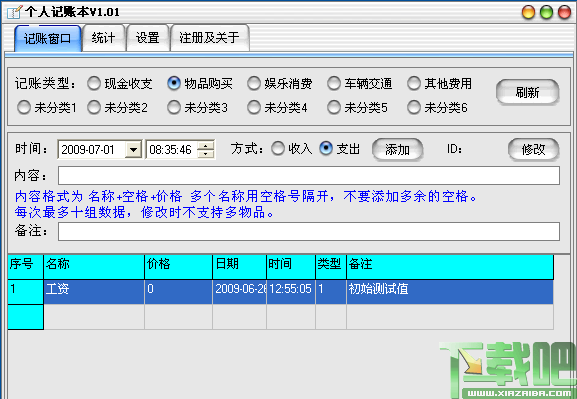Screen dimensions: 577x399
Task: Open the date dropdown arrow
Action: [x=133, y=150]
